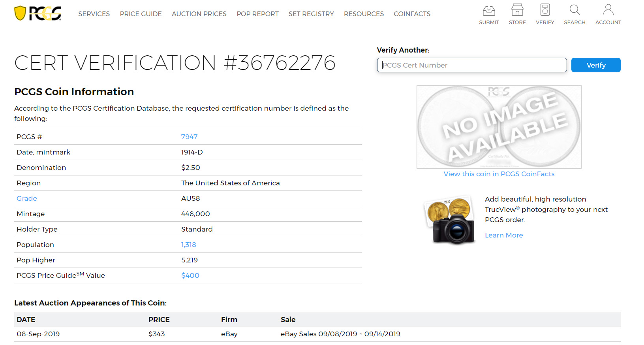Open the Set Registry menu
This screenshot has height=345, width=644.
(x=311, y=14)
